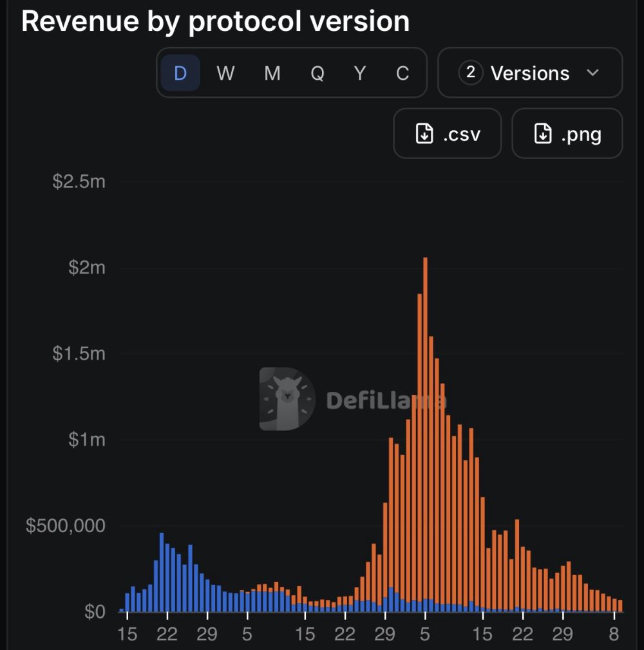Switch to monthly M interval
The image size is (644, 650).
(x=272, y=73)
